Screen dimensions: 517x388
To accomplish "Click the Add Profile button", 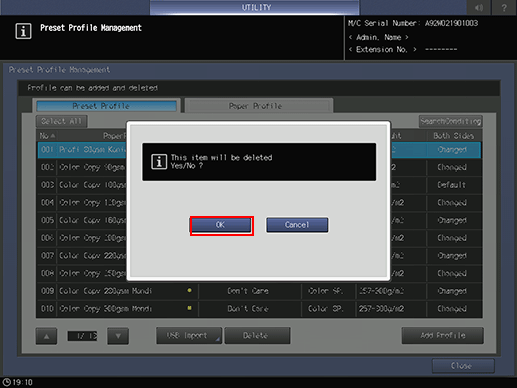I will (443, 335).
